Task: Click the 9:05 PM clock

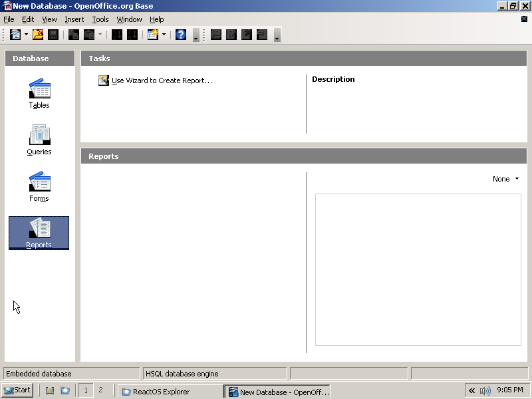Action: [x=510, y=390]
